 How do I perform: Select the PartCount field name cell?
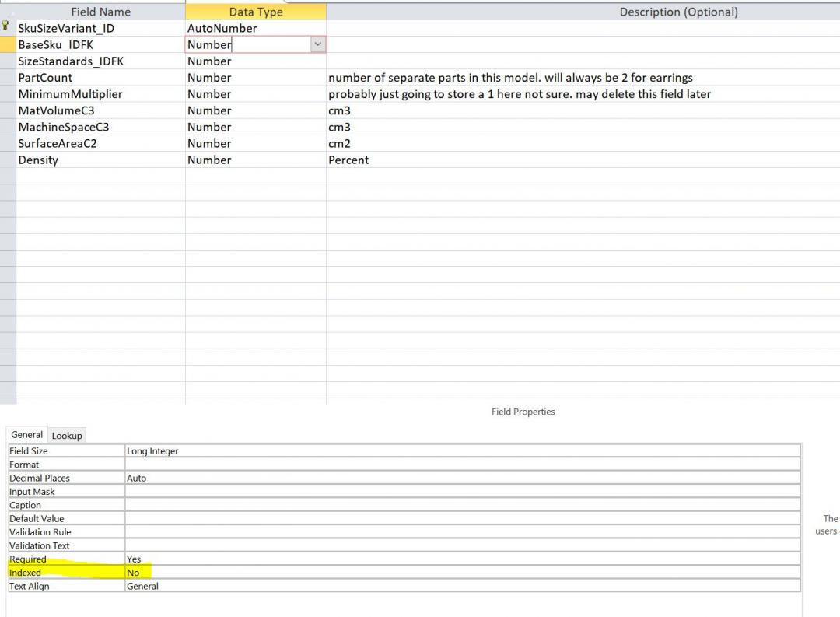(100, 78)
